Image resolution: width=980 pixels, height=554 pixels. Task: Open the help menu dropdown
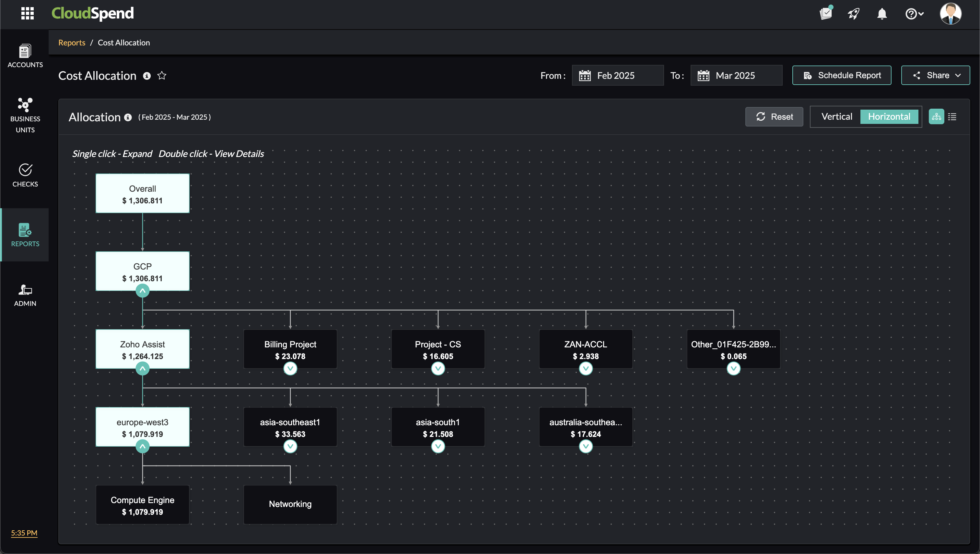pos(914,14)
